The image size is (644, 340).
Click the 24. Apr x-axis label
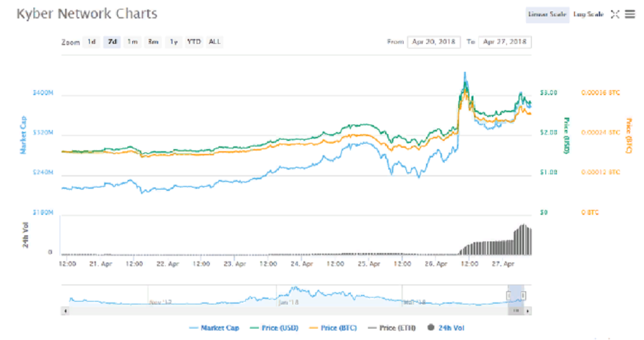pyautogui.click(x=302, y=264)
